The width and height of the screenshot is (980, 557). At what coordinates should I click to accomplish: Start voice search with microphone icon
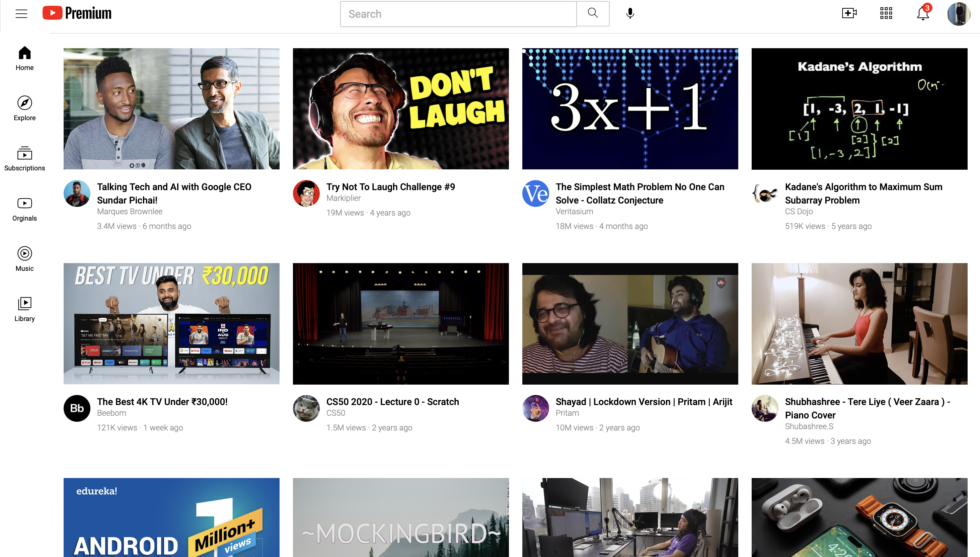(x=630, y=14)
